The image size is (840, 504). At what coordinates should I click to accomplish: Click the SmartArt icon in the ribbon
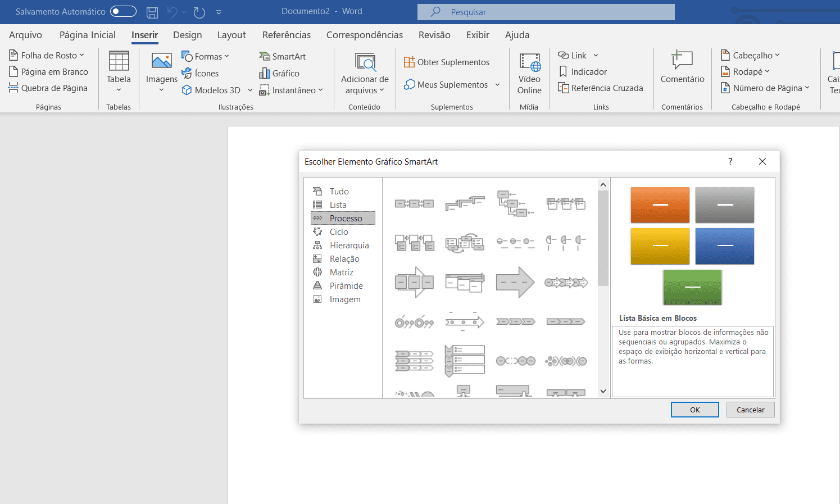[x=265, y=57]
